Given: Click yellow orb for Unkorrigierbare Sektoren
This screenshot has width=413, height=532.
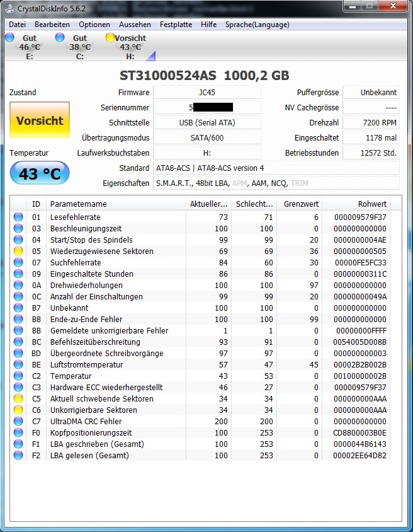Looking at the screenshot, I should point(18,410).
